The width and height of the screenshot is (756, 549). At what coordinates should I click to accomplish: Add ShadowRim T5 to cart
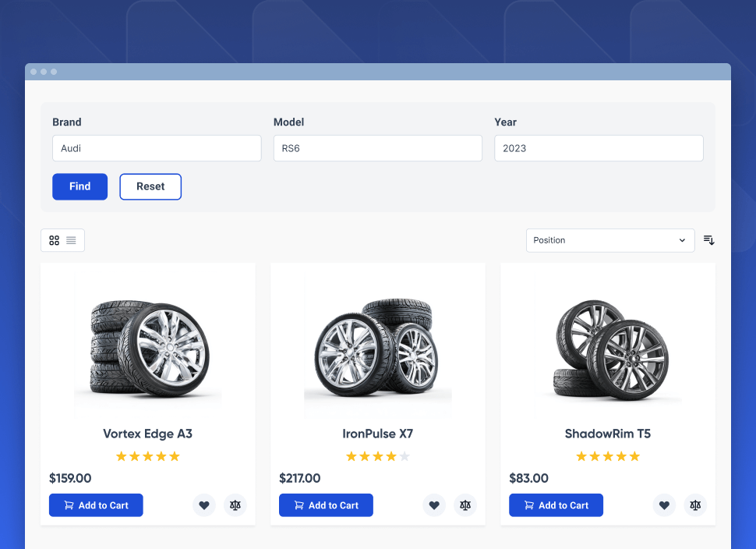click(x=556, y=505)
